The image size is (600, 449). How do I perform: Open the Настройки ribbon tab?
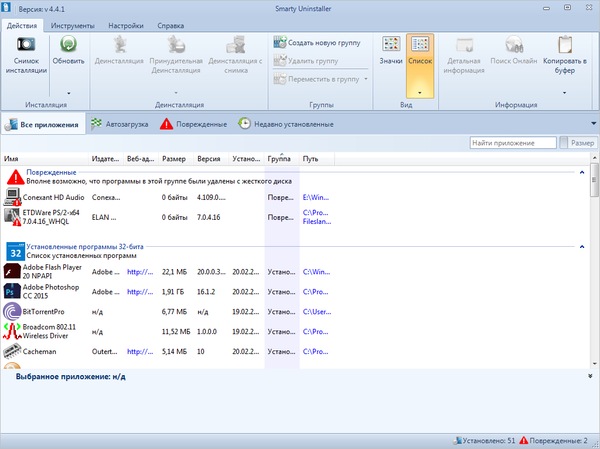click(x=125, y=24)
